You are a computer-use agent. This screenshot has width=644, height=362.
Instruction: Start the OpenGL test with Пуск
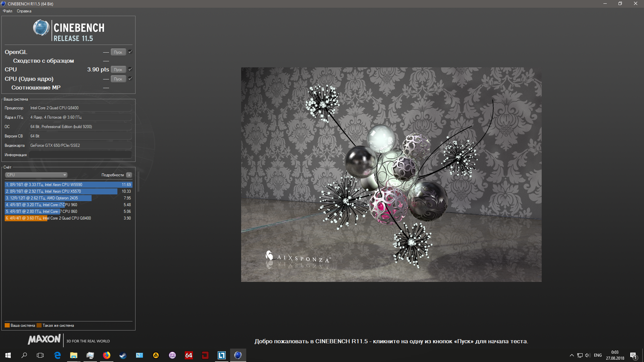118,52
